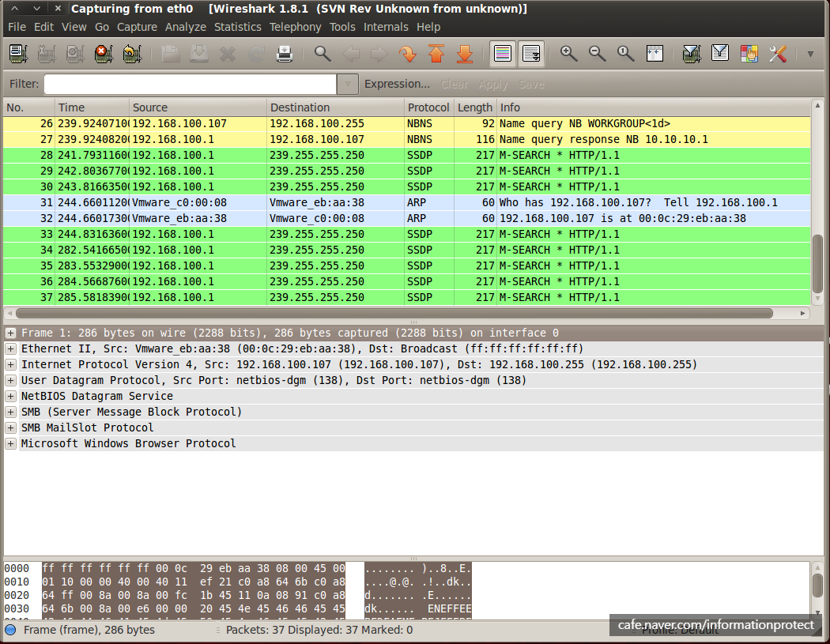Expand Microsoft Windows Browser Protocol details
This screenshot has width=830, height=644.
point(10,443)
